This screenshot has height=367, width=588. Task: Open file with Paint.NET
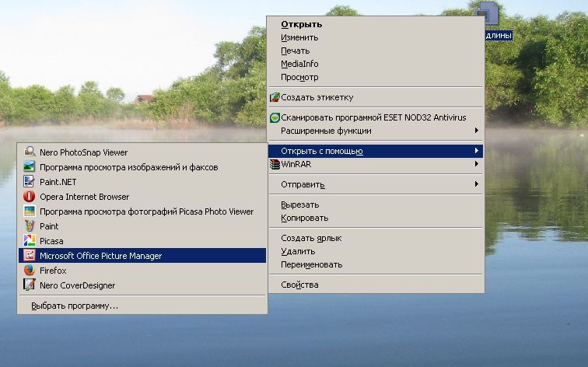click(142, 182)
